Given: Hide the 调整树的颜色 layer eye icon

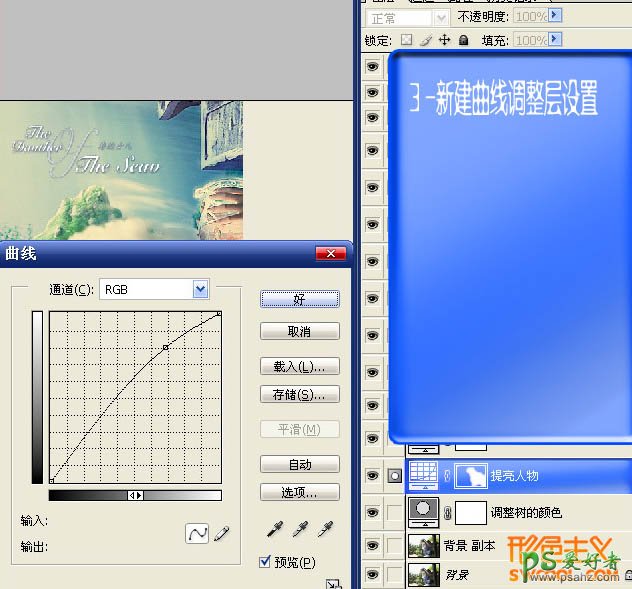Looking at the screenshot, I should point(373,512).
